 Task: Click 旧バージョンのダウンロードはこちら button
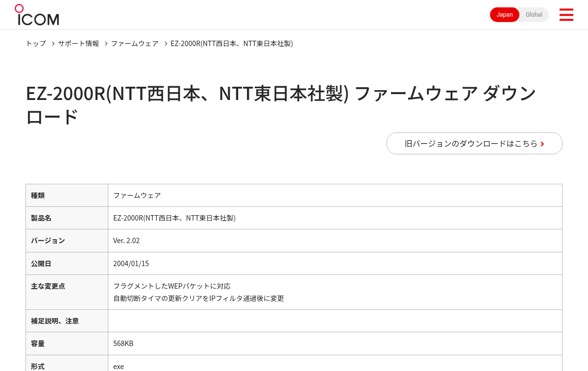click(x=474, y=144)
